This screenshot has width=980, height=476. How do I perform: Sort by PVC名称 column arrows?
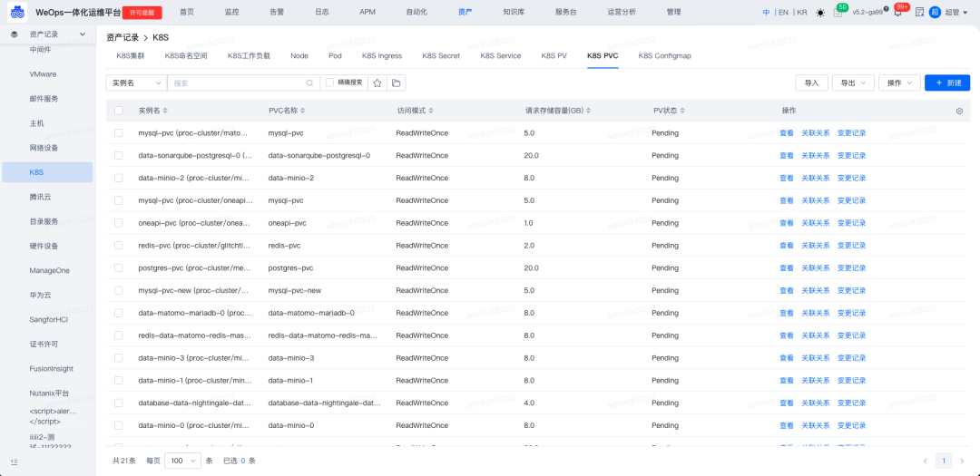[x=302, y=111]
